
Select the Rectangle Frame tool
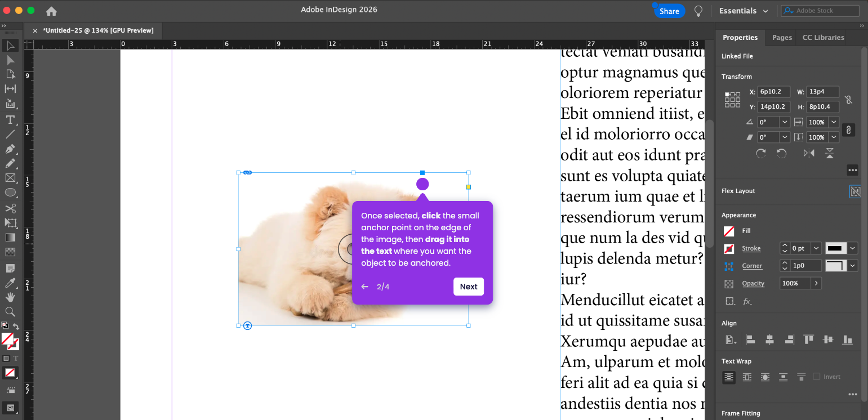coord(10,178)
